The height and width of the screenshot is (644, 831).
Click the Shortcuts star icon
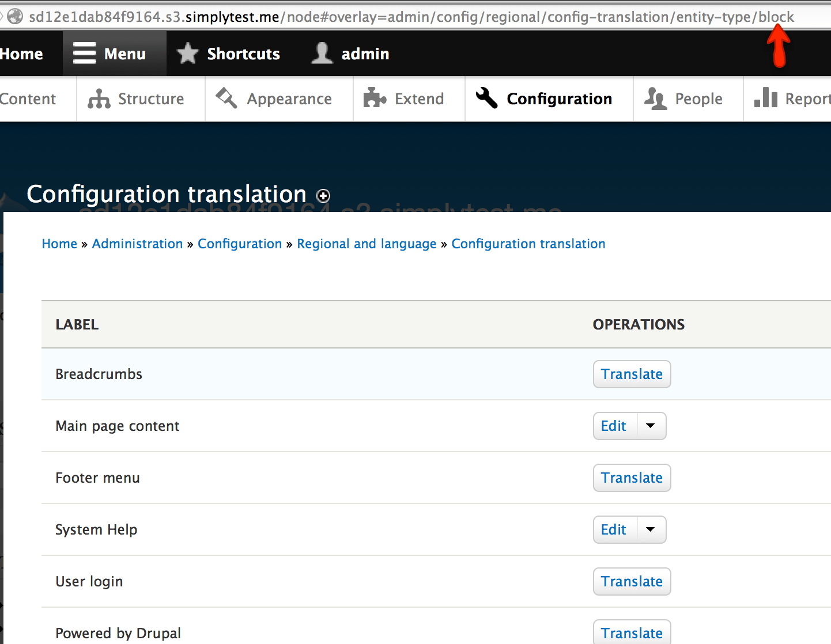(x=187, y=53)
